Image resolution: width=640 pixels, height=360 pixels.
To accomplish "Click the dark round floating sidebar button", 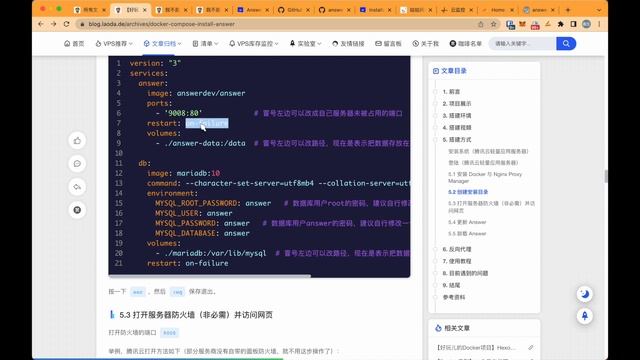I will pos(77,210).
